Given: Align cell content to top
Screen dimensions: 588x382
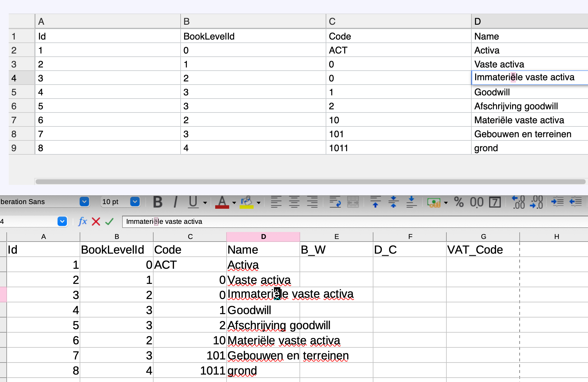Looking at the screenshot, I should point(375,202).
